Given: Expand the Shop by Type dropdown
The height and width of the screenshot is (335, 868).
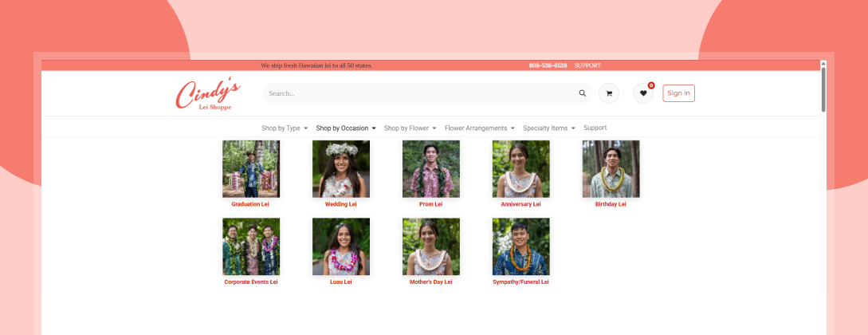Looking at the screenshot, I should [x=285, y=128].
